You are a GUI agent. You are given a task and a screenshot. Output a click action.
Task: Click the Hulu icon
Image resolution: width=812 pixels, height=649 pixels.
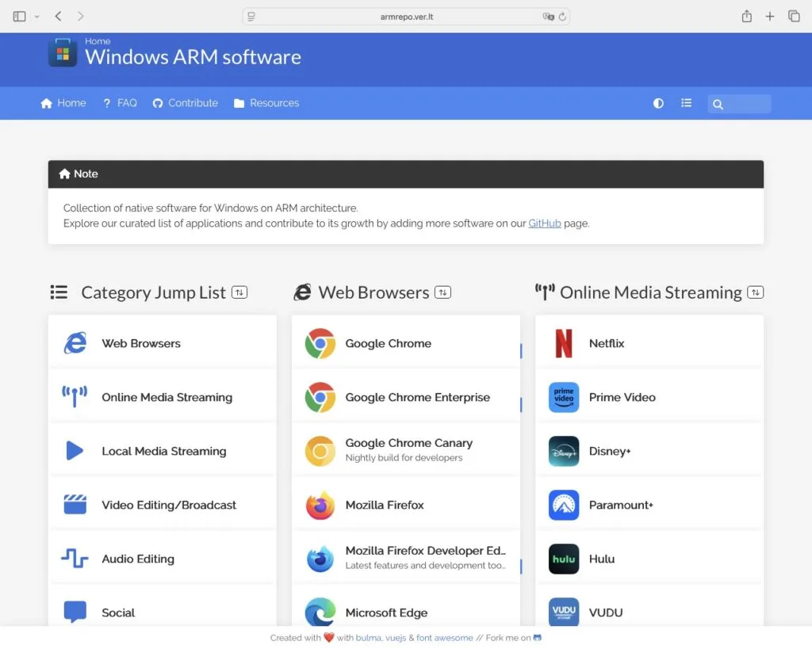[564, 559]
